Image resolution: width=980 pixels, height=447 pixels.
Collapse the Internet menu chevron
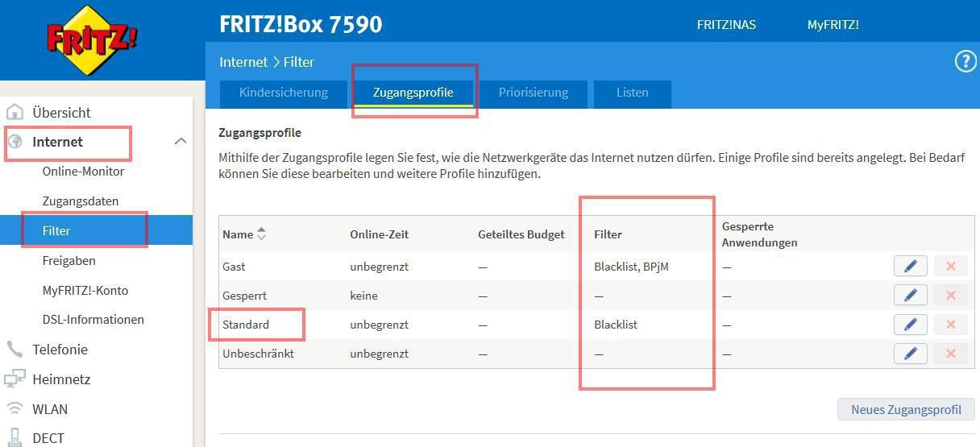pyautogui.click(x=180, y=141)
